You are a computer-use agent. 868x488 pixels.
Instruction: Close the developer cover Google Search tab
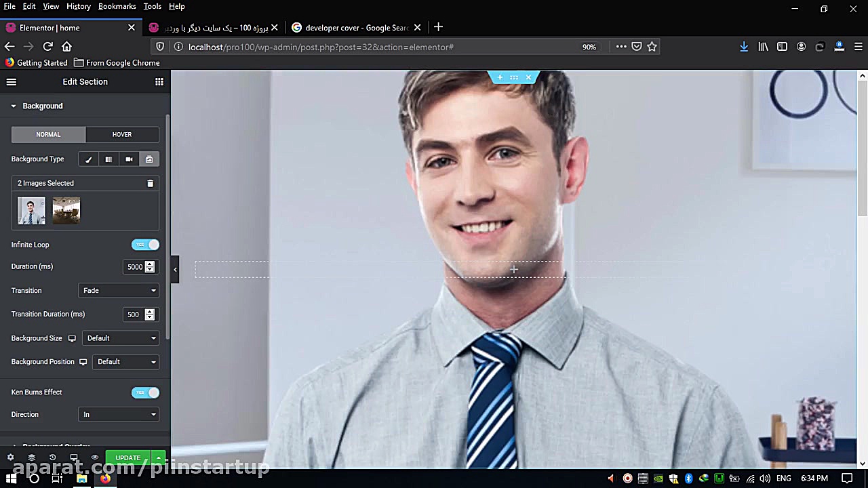tap(417, 28)
